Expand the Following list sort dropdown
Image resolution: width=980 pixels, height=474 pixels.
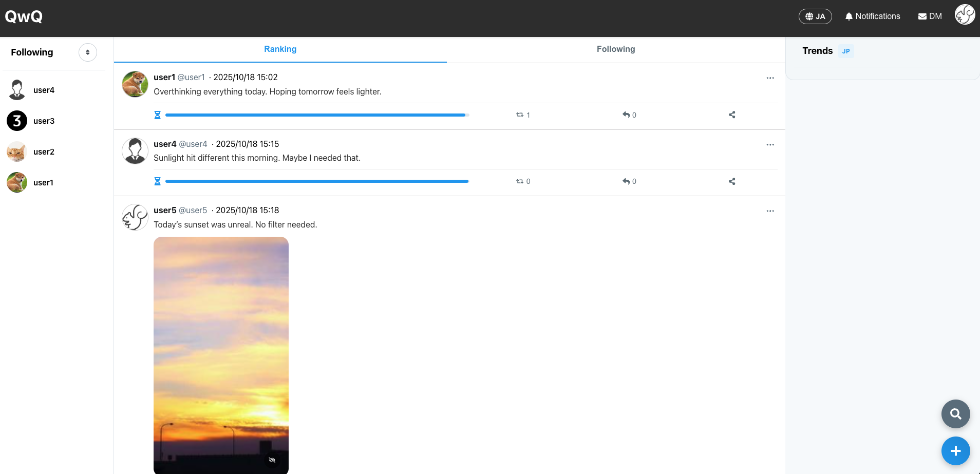[x=88, y=52]
